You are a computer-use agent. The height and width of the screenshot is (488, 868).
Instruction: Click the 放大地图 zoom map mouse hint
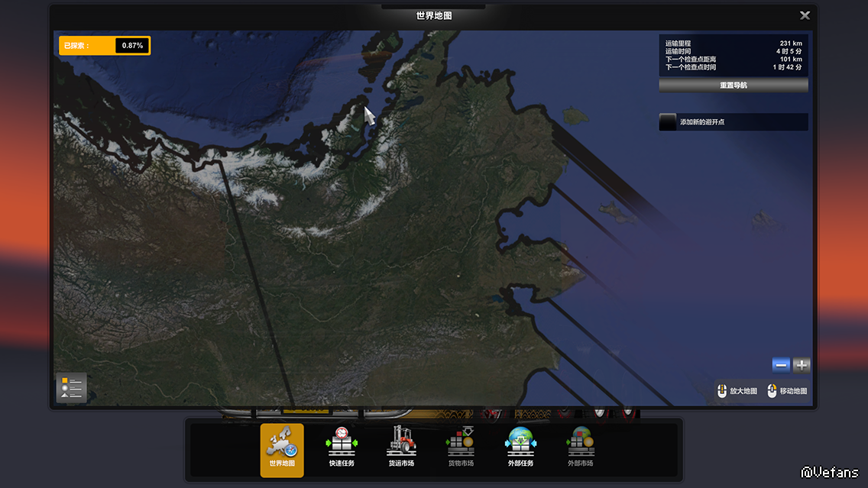[737, 391]
